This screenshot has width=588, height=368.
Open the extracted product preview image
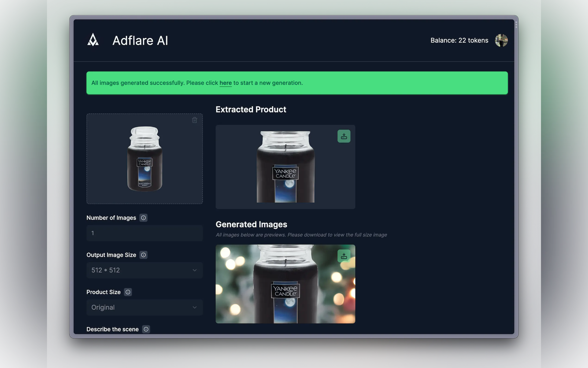(x=285, y=167)
